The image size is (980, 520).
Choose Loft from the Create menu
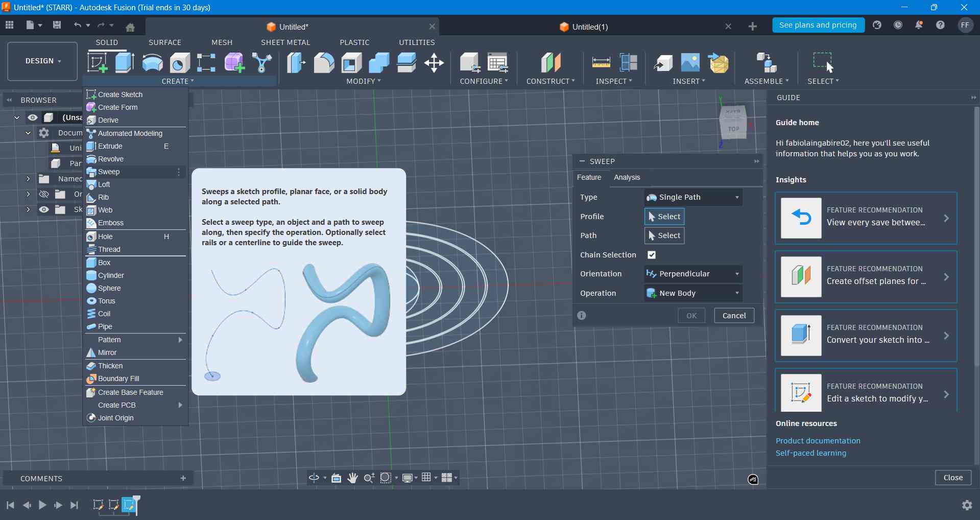point(135,184)
